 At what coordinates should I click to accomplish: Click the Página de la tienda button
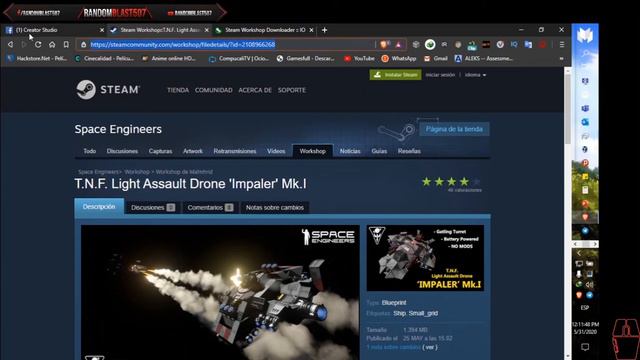(x=454, y=129)
